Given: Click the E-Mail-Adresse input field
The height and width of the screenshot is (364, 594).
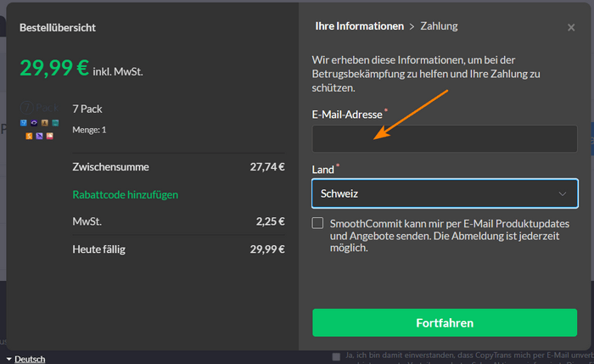Looking at the screenshot, I should tap(445, 138).
